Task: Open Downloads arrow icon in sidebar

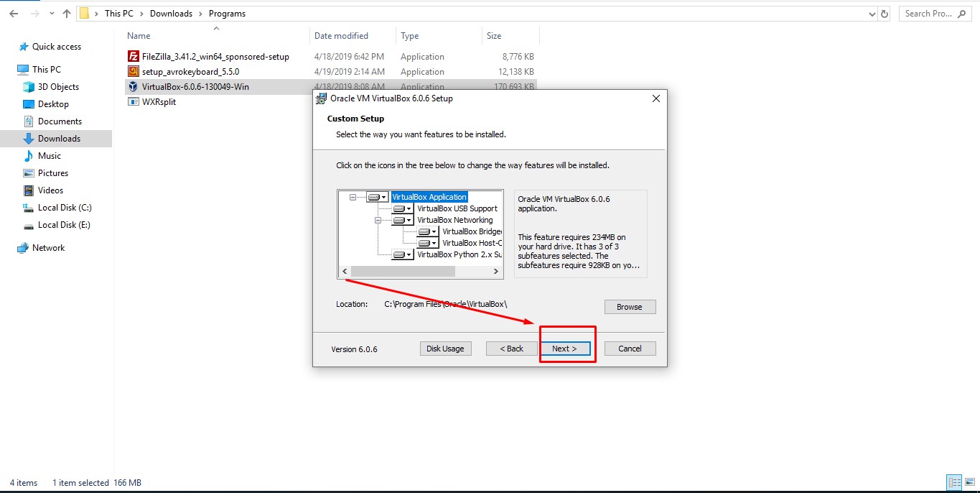Action: 29,139
